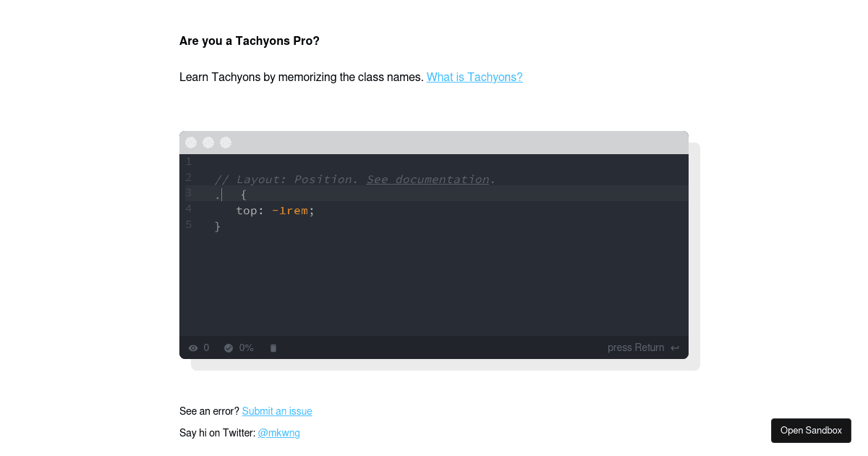Click the 0 reveal counter beside the eye
868x456 pixels.
coord(205,347)
